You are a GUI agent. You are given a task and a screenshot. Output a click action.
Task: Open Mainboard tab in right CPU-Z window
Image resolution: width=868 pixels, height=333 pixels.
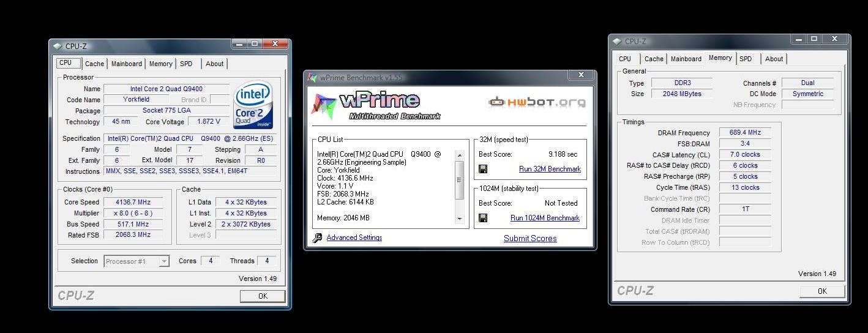click(686, 59)
